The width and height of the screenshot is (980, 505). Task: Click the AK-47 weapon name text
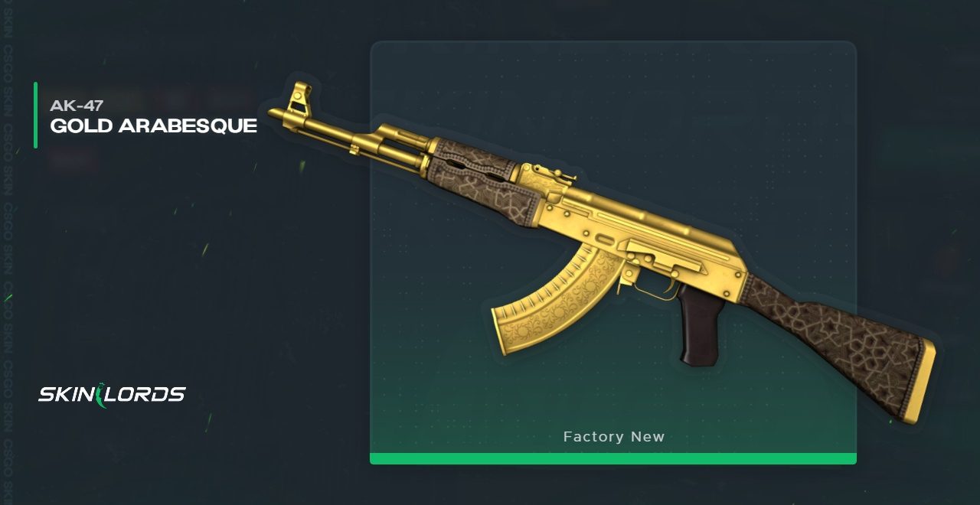point(75,106)
